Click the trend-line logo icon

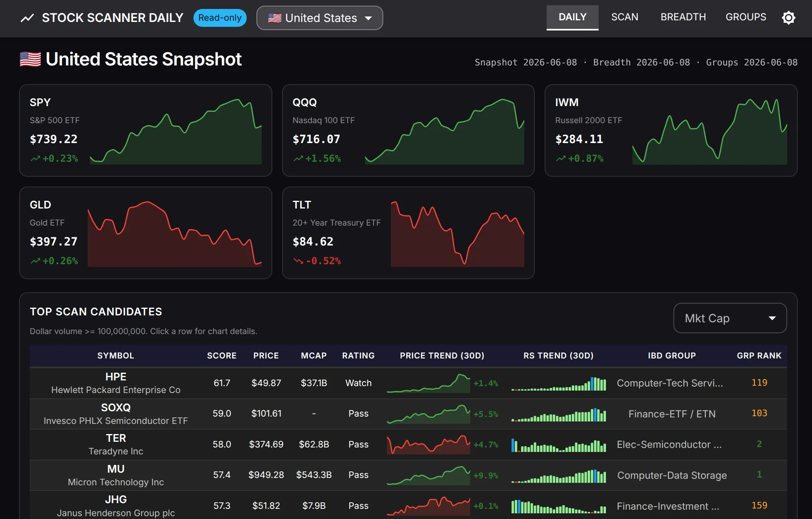click(x=27, y=18)
